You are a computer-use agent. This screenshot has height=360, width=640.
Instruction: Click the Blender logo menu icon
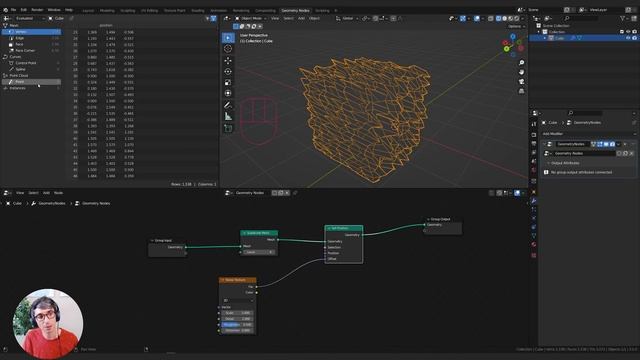point(5,10)
